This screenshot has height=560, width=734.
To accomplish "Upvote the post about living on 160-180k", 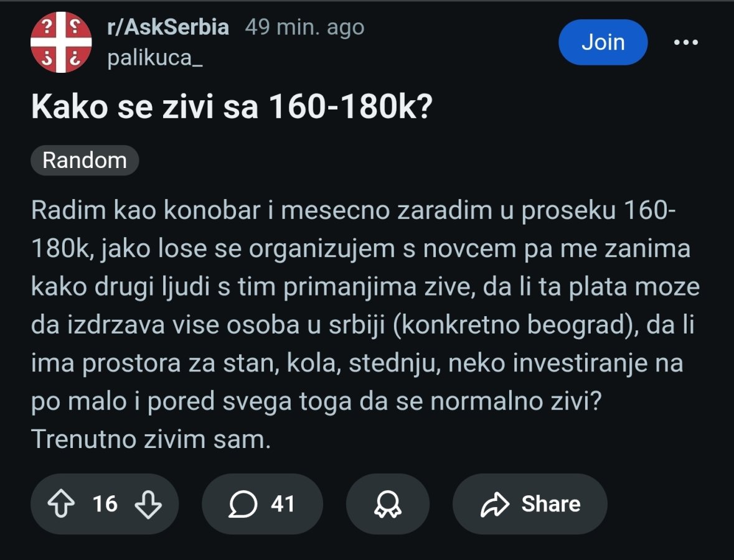I will pos(60,504).
